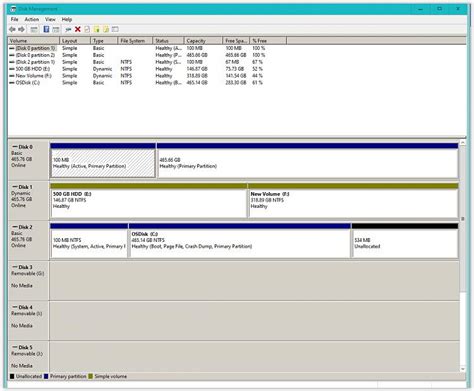Image resolution: width=474 pixels, height=391 pixels.
Task: Click the Disk 4 removable icon
Action: [x=15, y=307]
